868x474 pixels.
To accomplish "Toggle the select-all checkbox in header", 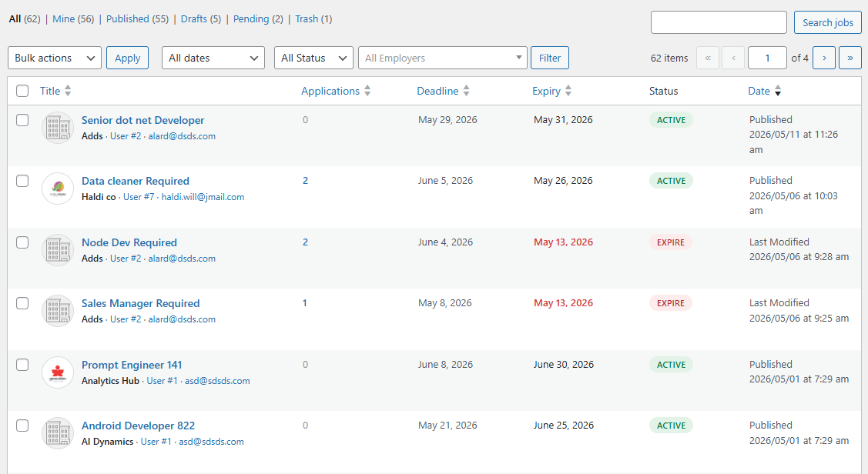I will (22, 91).
